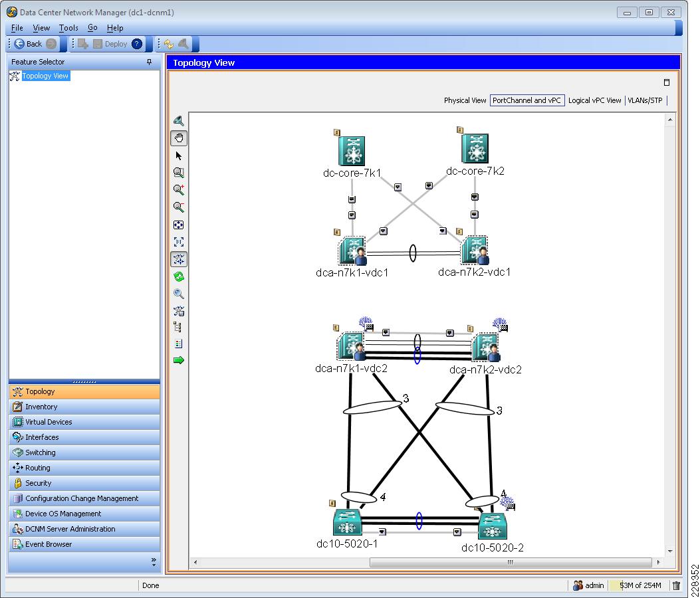Click the admin user status entry

point(588,585)
